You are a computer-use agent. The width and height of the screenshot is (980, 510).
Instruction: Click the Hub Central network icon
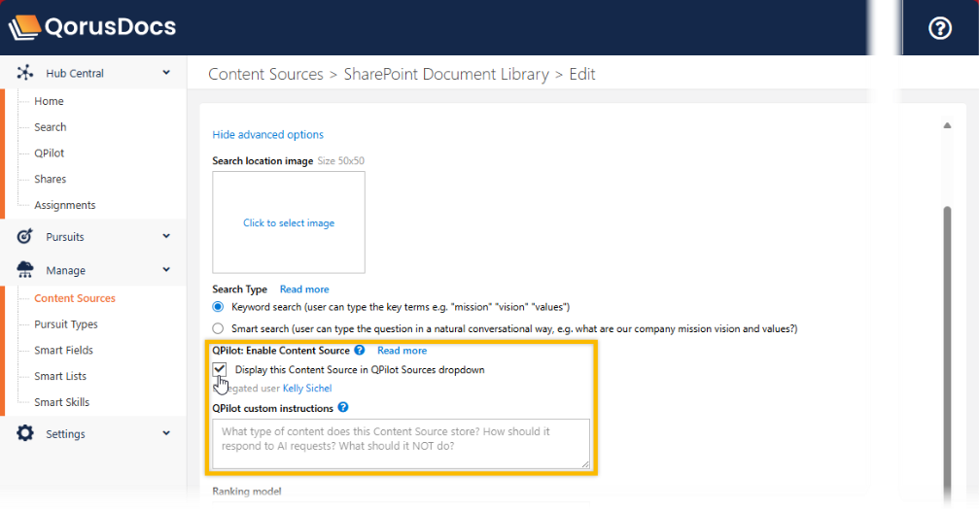tap(25, 73)
